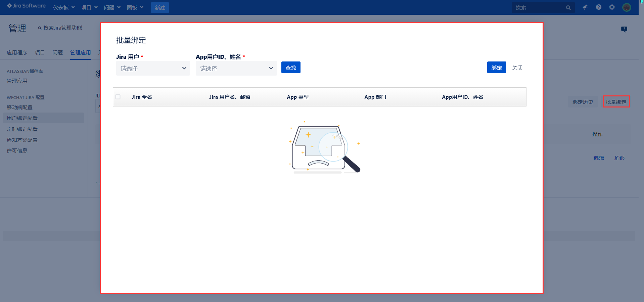
Task: Click the Jira Software logo
Action: point(26,6)
